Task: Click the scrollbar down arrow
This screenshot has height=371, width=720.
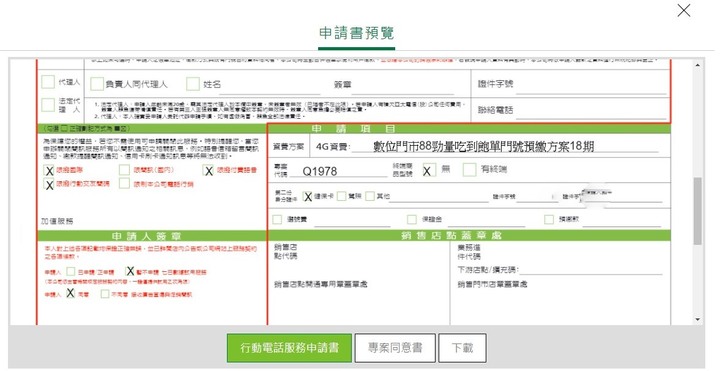Action: (x=698, y=319)
